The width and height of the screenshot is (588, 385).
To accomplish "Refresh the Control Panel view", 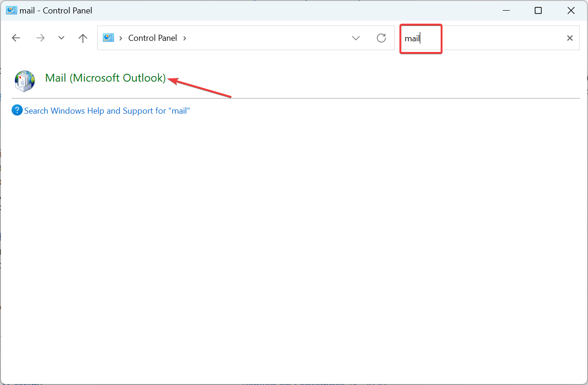I will click(x=381, y=38).
